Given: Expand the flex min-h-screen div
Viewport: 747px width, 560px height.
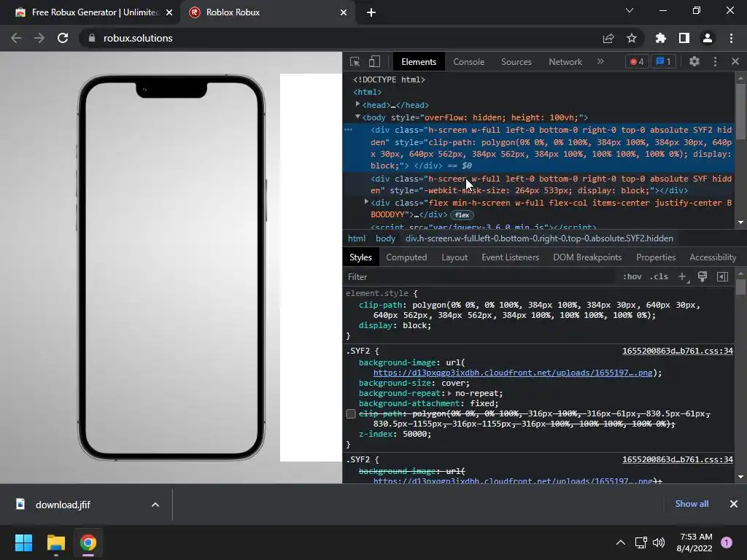Looking at the screenshot, I should coord(366,202).
